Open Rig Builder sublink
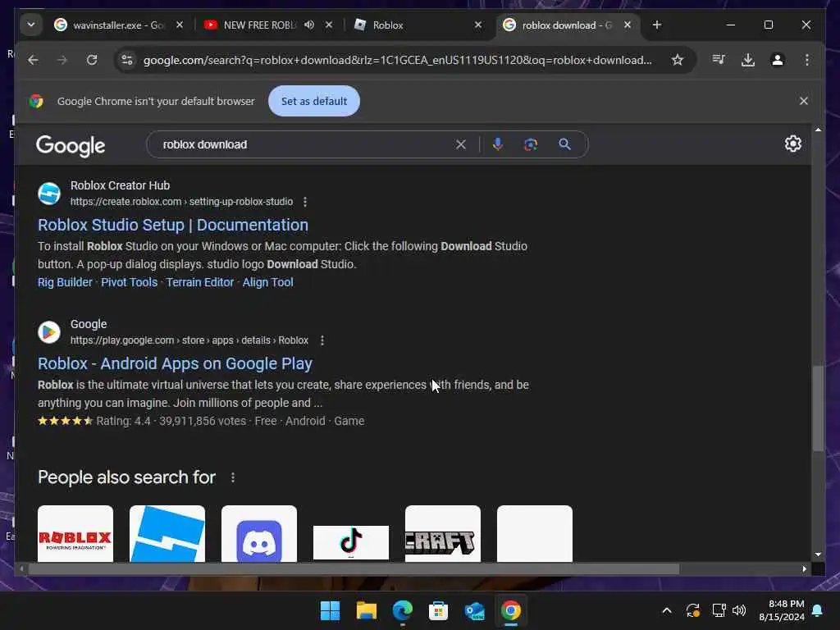This screenshot has width=840, height=630. tap(65, 282)
